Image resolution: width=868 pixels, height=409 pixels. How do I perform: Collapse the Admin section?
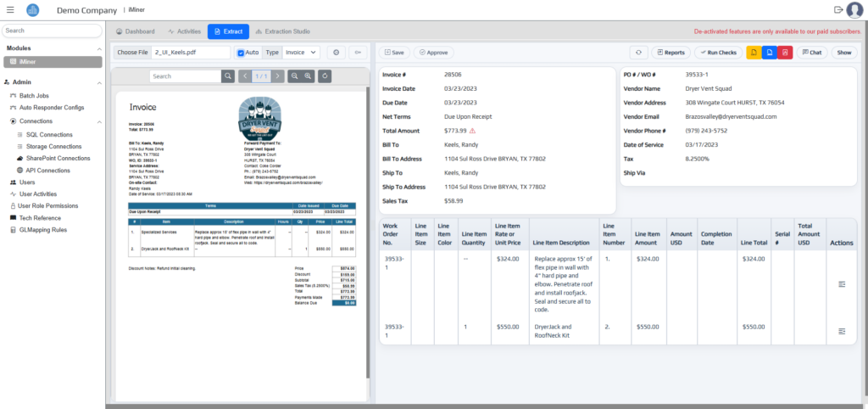[99, 82]
